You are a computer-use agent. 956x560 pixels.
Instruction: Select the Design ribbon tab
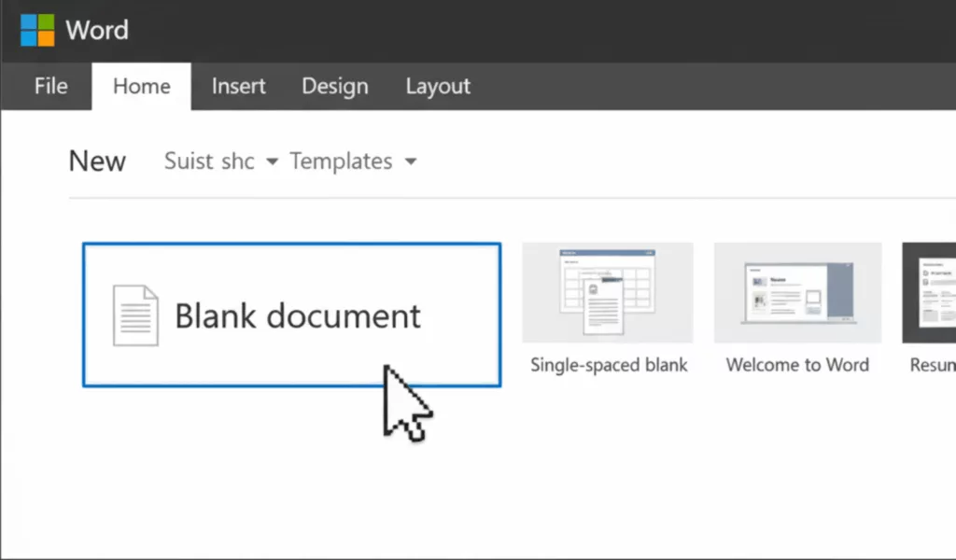[335, 86]
